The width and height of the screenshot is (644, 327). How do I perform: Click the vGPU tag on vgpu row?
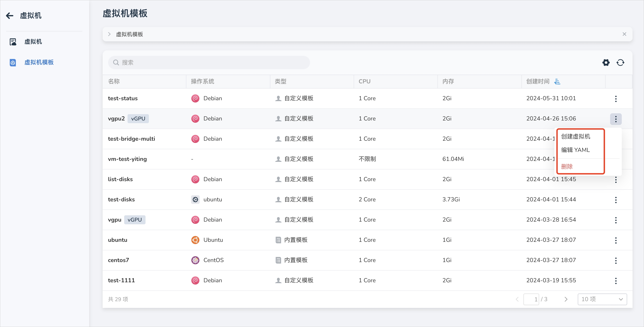[135, 220]
